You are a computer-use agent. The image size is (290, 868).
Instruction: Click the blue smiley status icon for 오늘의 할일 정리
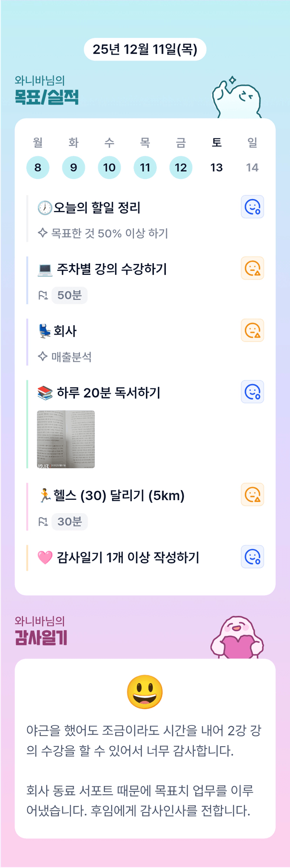tap(252, 207)
